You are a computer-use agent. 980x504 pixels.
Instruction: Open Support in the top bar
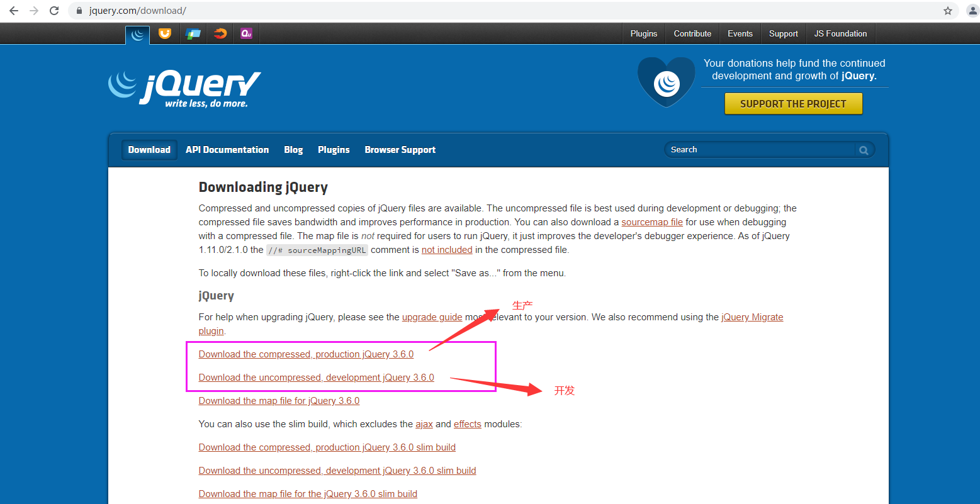pos(784,34)
